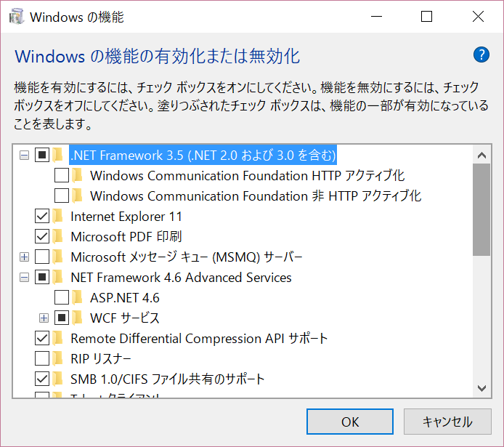Image resolution: width=504 pixels, height=447 pixels.
Task: Click the キャンセル button
Action: coord(447,422)
